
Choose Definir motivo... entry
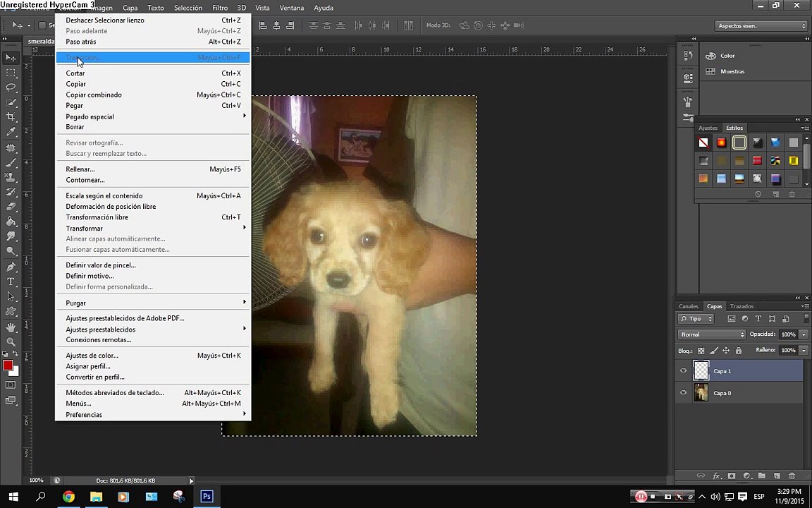tap(153, 276)
